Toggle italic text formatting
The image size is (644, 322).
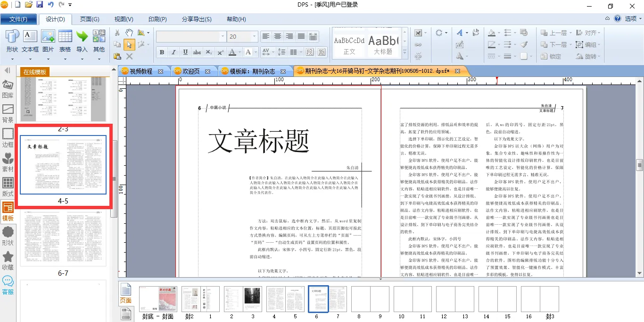(x=173, y=52)
